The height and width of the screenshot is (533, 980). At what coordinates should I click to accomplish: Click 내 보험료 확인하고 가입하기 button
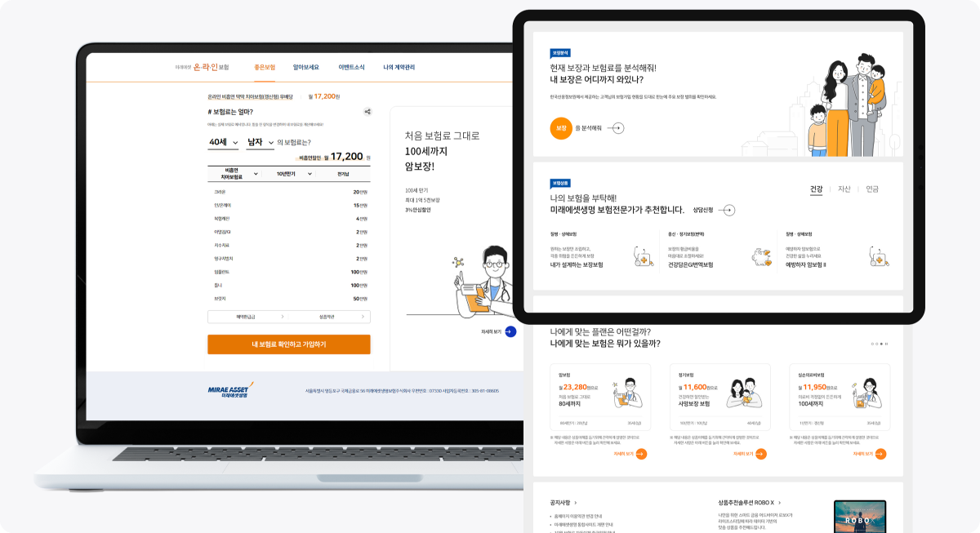tap(289, 344)
